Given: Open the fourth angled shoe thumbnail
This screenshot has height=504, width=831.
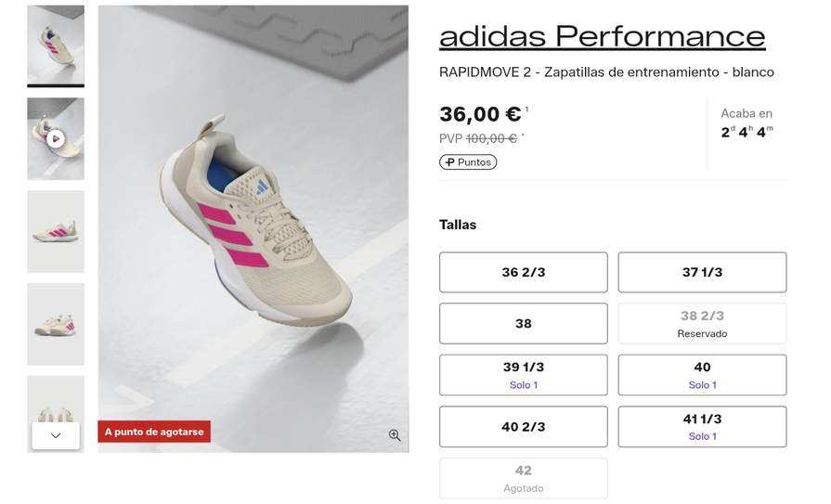Looking at the screenshot, I should click(56, 324).
